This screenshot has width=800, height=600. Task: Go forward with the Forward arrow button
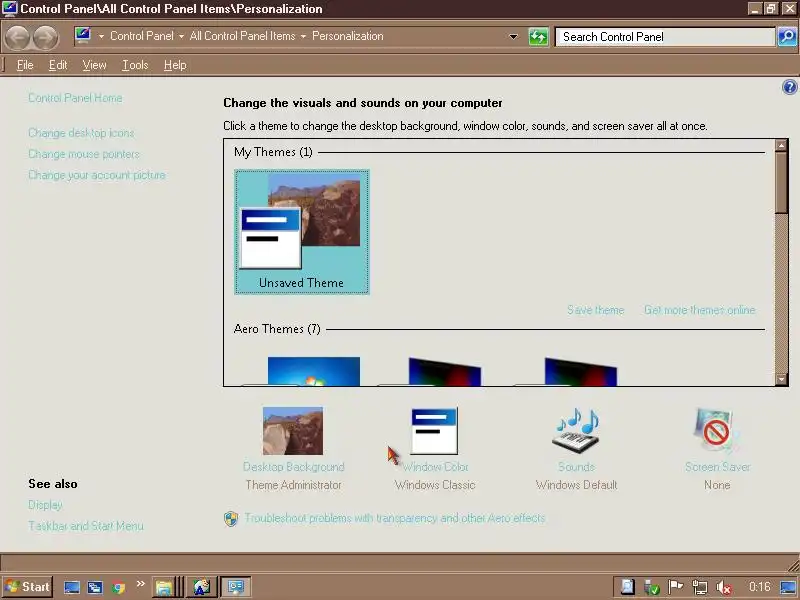pyautogui.click(x=45, y=37)
